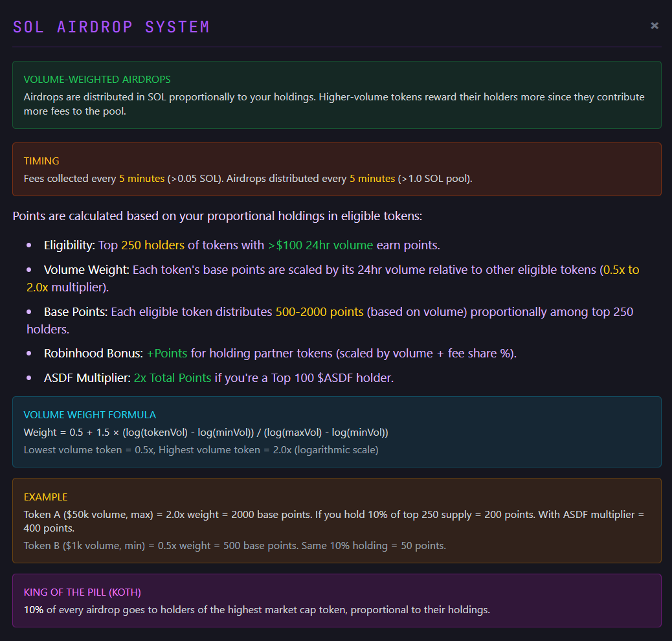This screenshot has width=672, height=641.
Task: Click the '2x Total Points' text
Action: (173, 377)
